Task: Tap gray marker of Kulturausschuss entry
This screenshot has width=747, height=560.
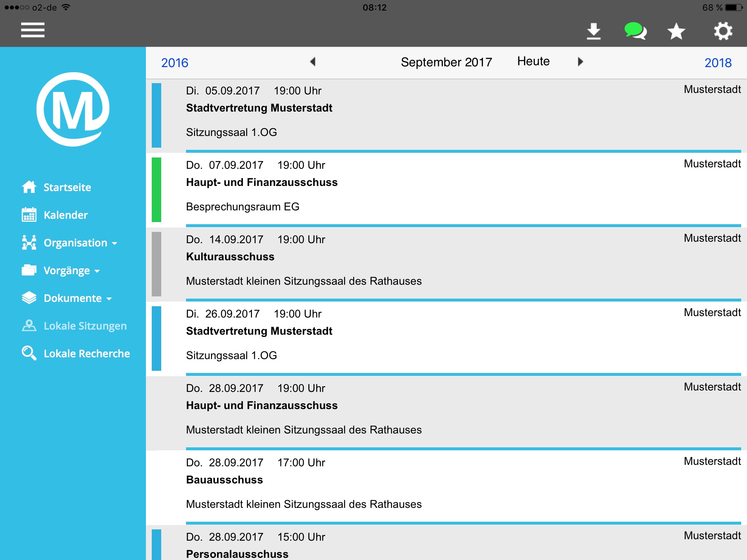Action: [x=156, y=264]
